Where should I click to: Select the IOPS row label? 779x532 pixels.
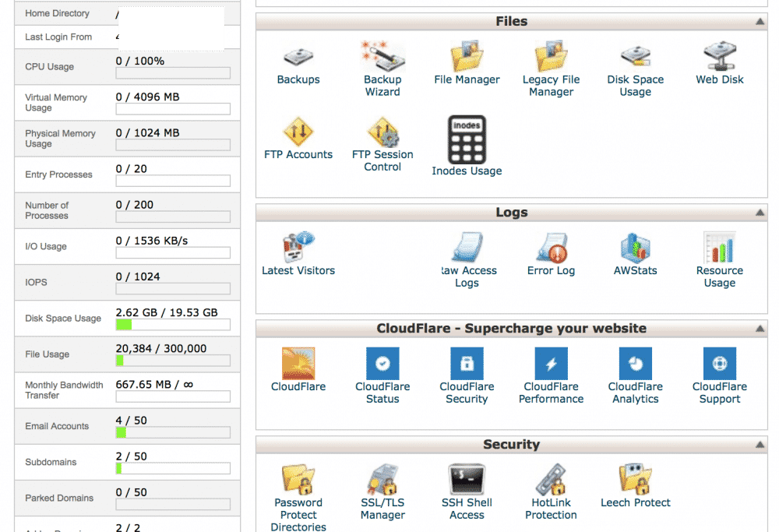point(36,282)
